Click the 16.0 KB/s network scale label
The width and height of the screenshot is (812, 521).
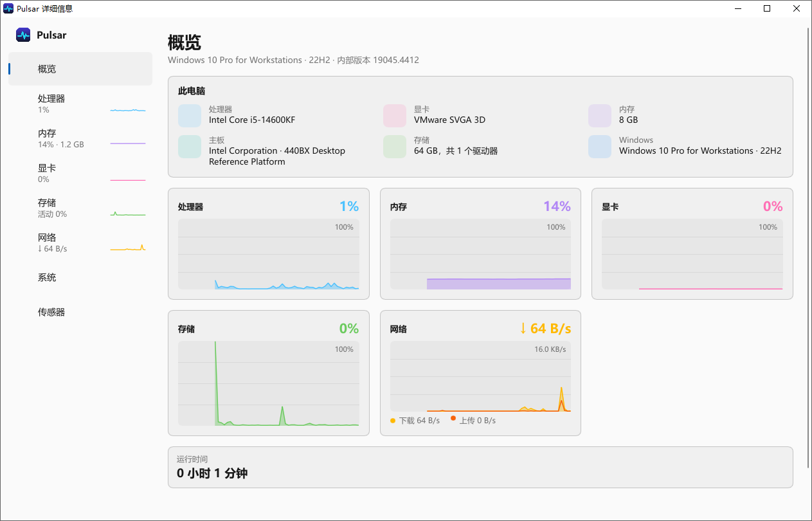550,349
